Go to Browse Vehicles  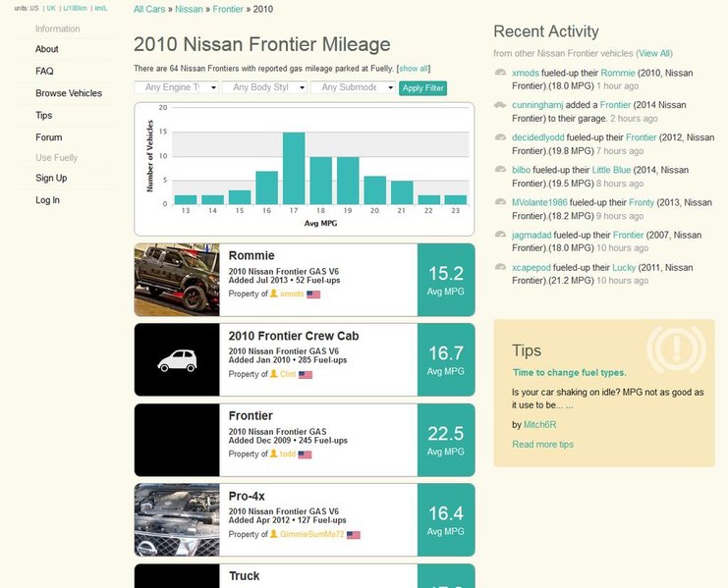(x=69, y=93)
